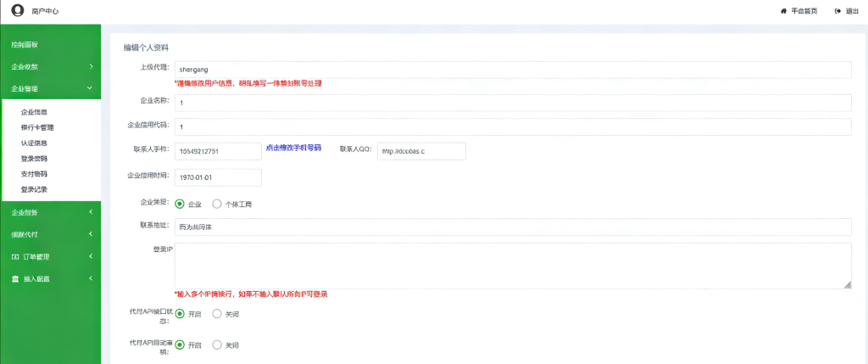Image resolution: width=868 pixels, height=364 pixels.
Task: Expand the 银联代付 chevron
Action: pyautogui.click(x=90, y=234)
